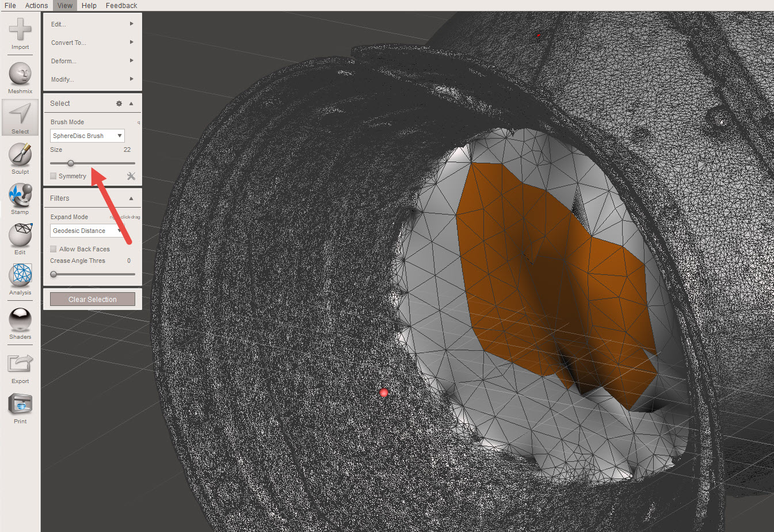Launch the Print tool

20,404
